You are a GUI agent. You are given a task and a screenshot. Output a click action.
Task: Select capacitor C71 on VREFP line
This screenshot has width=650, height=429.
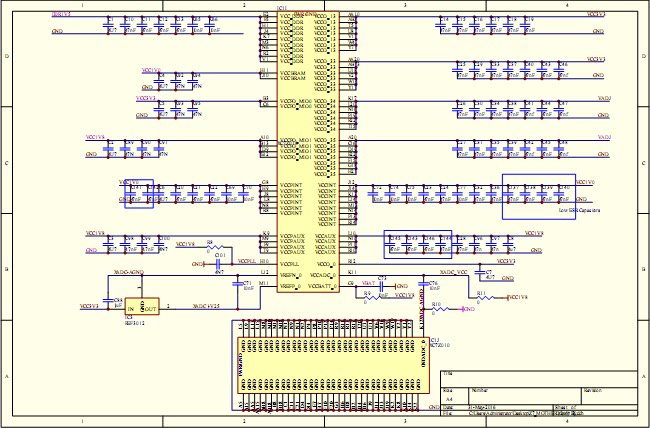tap(238, 284)
